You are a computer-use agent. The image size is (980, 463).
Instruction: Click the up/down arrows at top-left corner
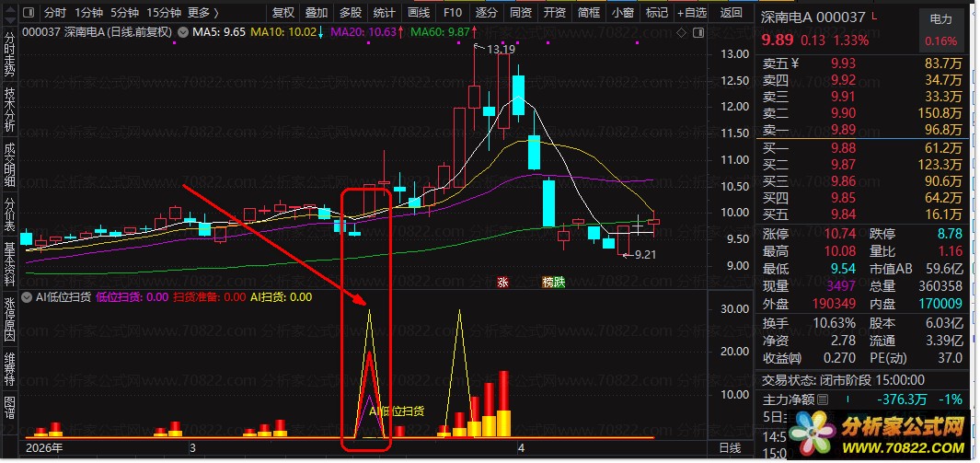[x=9, y=13]
